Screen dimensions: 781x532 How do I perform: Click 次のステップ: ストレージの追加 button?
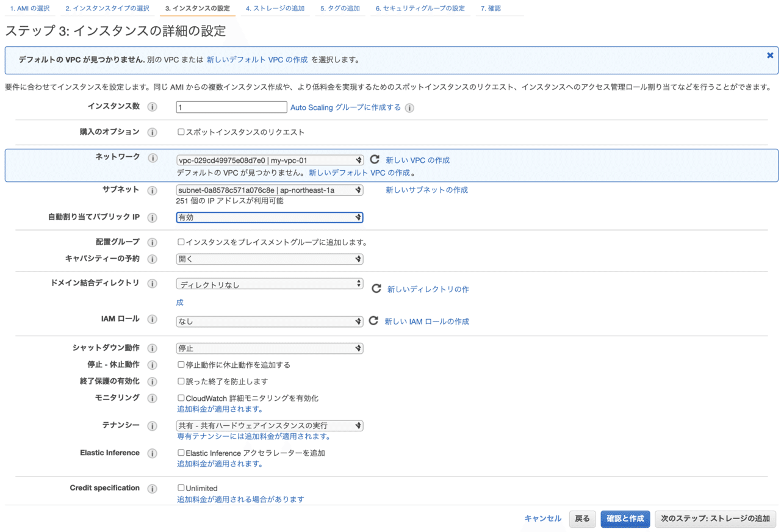pos(716,519)
